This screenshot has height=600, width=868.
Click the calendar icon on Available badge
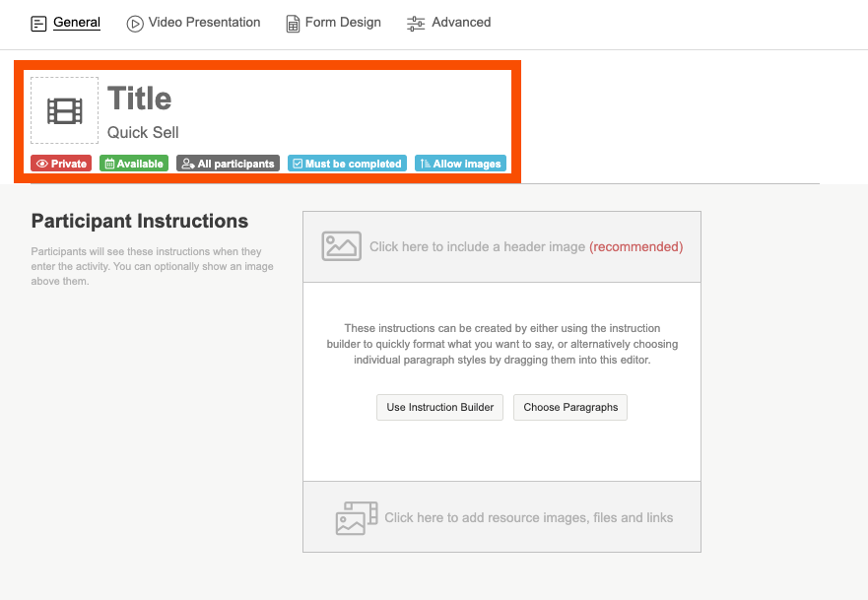click(109, 164)
